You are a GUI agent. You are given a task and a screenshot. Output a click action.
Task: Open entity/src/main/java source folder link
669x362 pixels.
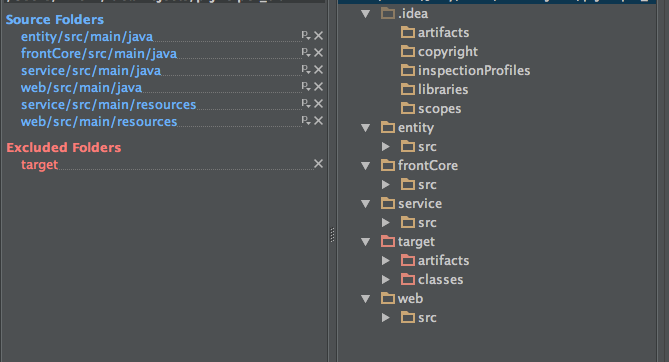pyautogui.click(x=87, y=37)
